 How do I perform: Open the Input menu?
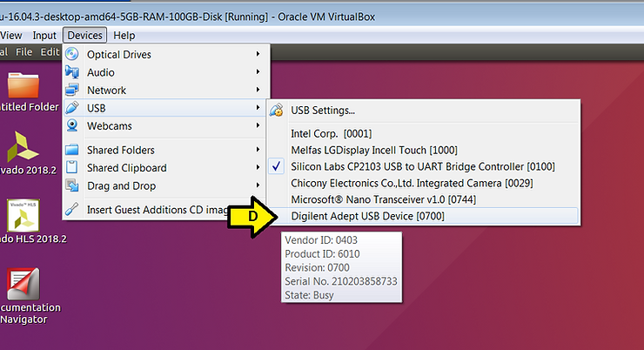[44, 36]
